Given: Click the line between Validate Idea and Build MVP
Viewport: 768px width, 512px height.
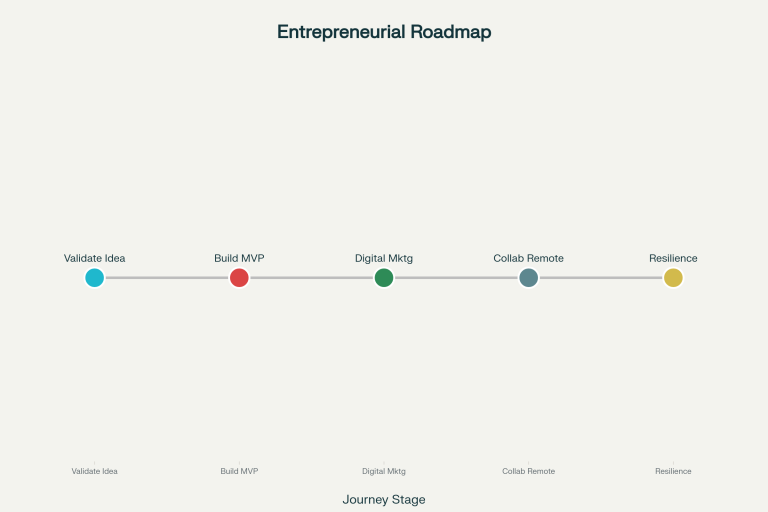Looking at the screenshot, I should click(167, 278).
